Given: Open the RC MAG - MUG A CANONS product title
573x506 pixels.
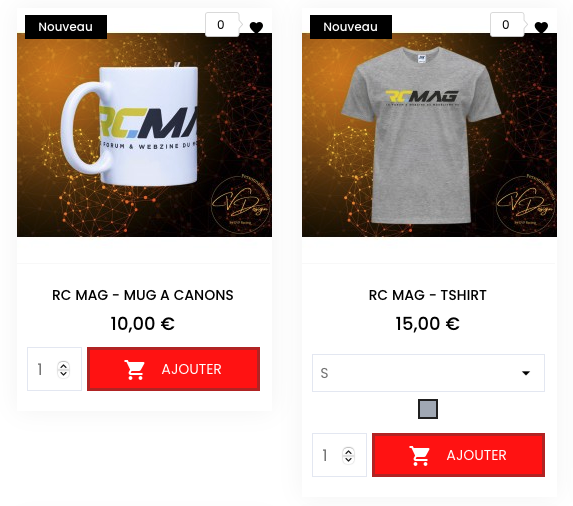Looking at the screenshot, I should 143,295.
